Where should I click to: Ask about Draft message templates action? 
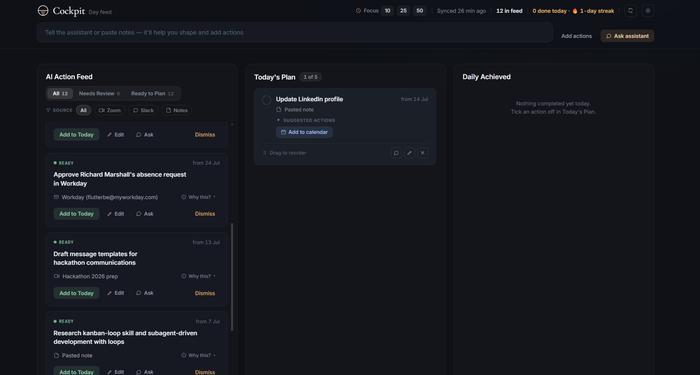pos(145,293)
